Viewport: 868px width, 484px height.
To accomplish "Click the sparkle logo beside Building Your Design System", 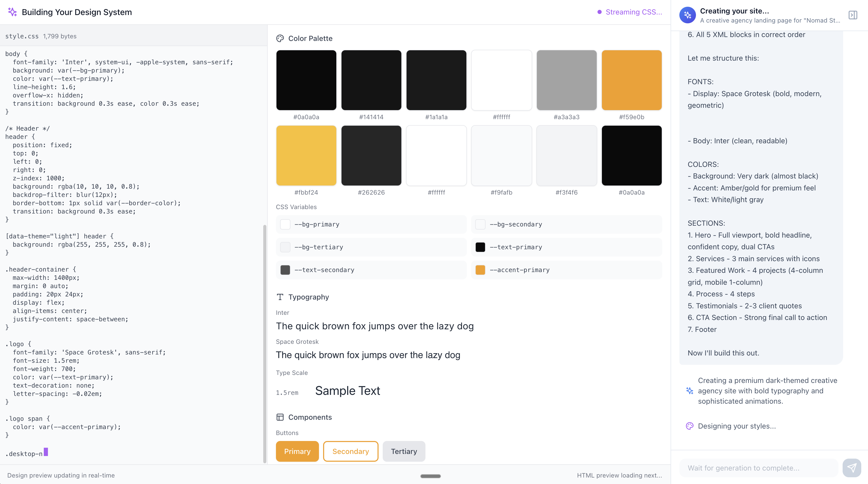I will coord(12,12).
